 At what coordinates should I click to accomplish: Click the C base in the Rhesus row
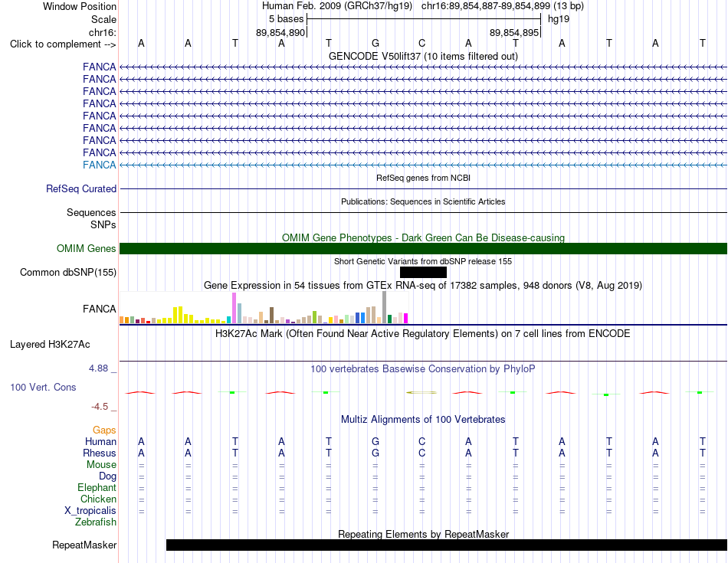(421, 453)
